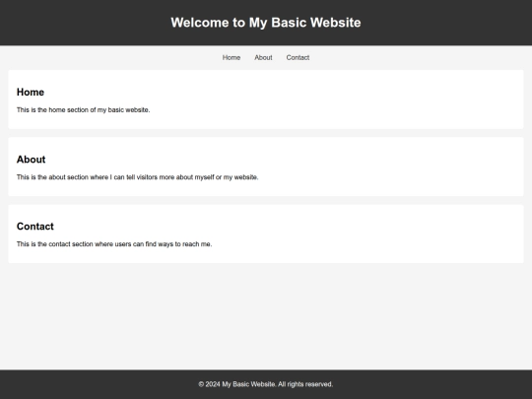Open the Home navigation link
Screen dimensions: 532x399
(x=232, y=58)
